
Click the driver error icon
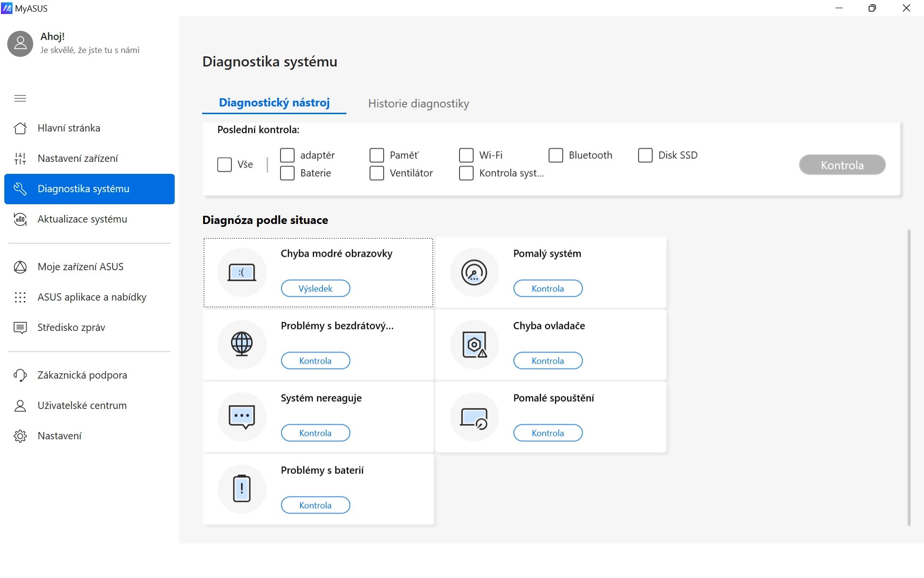(474, 344)
